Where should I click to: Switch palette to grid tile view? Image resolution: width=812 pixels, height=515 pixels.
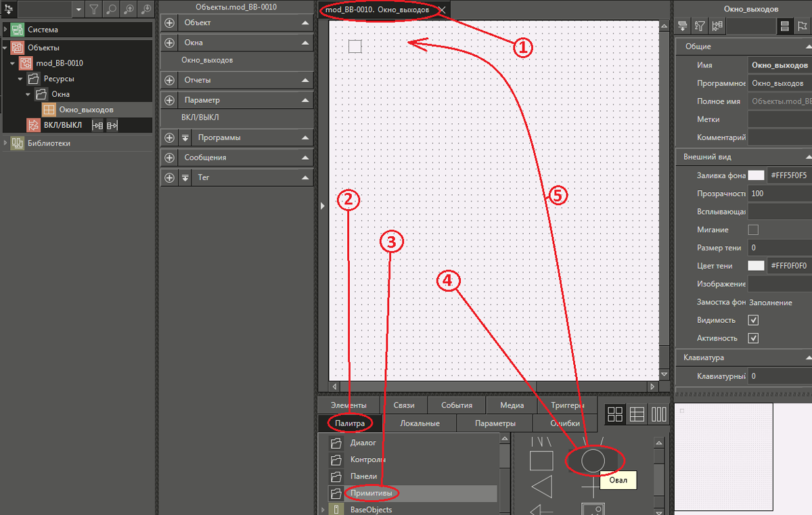615,414
